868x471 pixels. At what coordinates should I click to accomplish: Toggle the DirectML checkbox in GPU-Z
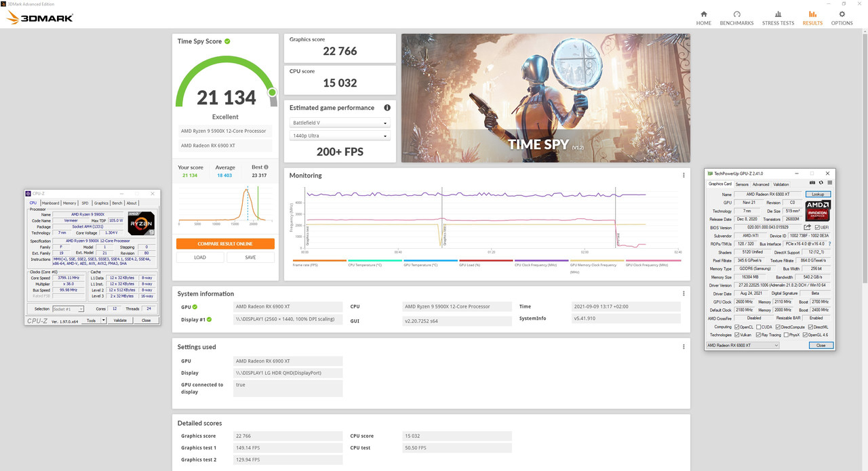pos(810,327)
